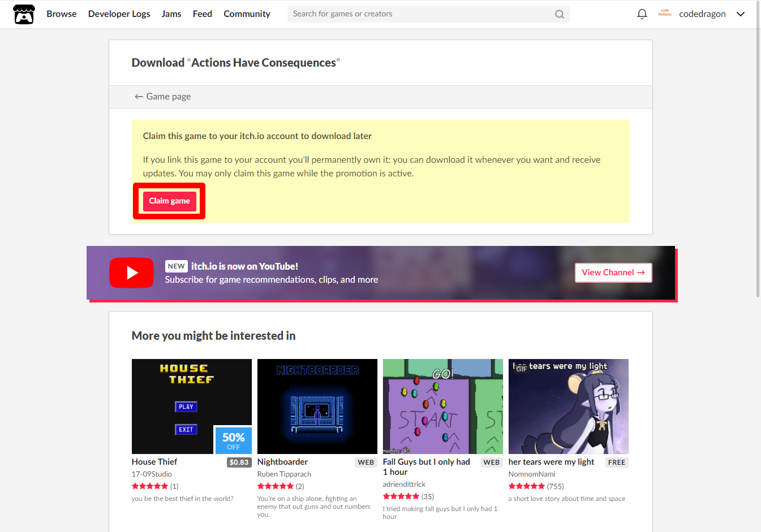Screen dimensions: 761x532
Task: Click Nightboarder title link
Action: point(282,462)
